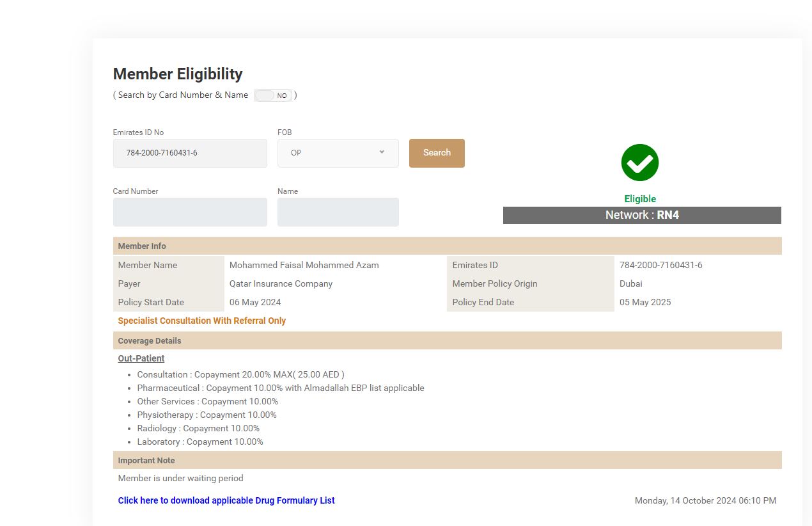This screenshot has width=812, height=526.
Task: Click the Network RN4 banner
Action: click(x=642, y=215)
